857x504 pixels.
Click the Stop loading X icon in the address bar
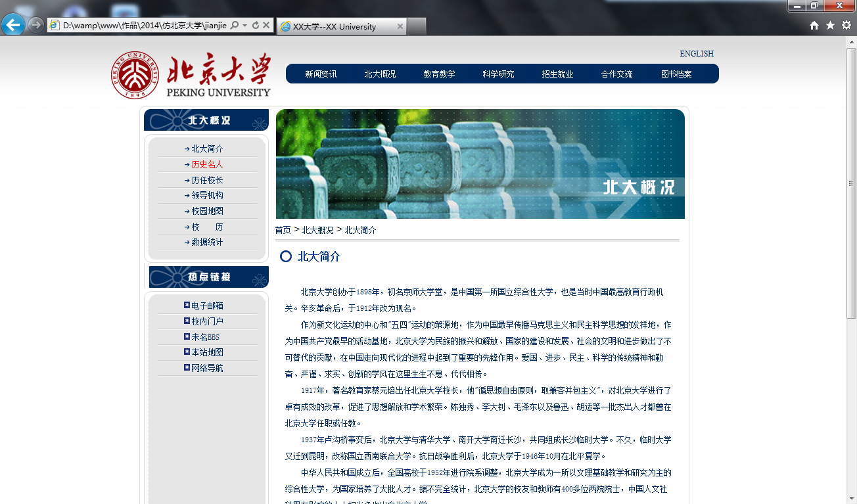click(x=266, y=26)
